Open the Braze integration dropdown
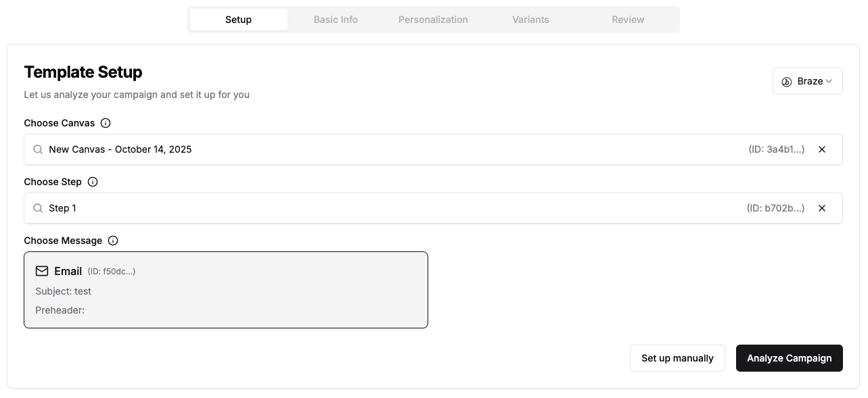Viewport: 868px width, 398px height. coord(808,81)
